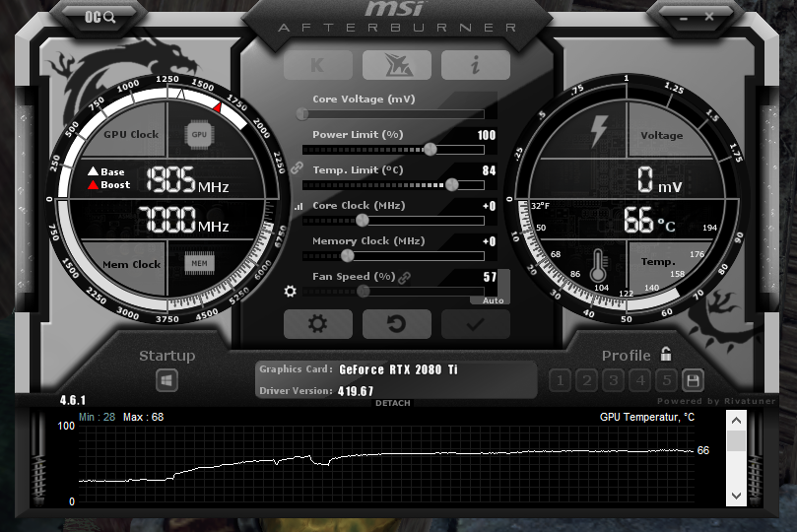Open voltage-frequency curve editor bars icon
Screen dimensions: 797x532
(x=299, y=206)
